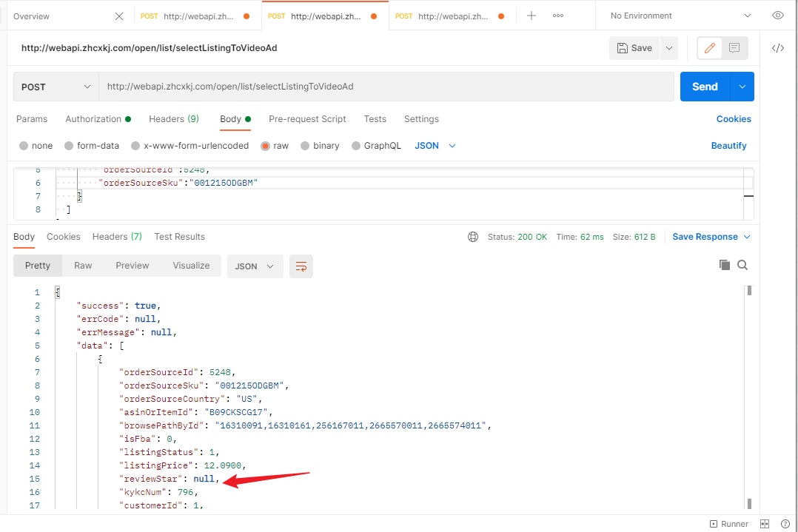Open the code snippet panel icon
This screenshot has width=798, height=532.
[x=777, y=48]
